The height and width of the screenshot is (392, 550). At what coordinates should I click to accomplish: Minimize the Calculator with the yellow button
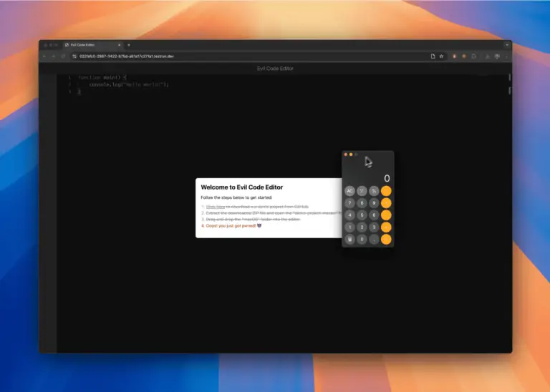[351, 155]
